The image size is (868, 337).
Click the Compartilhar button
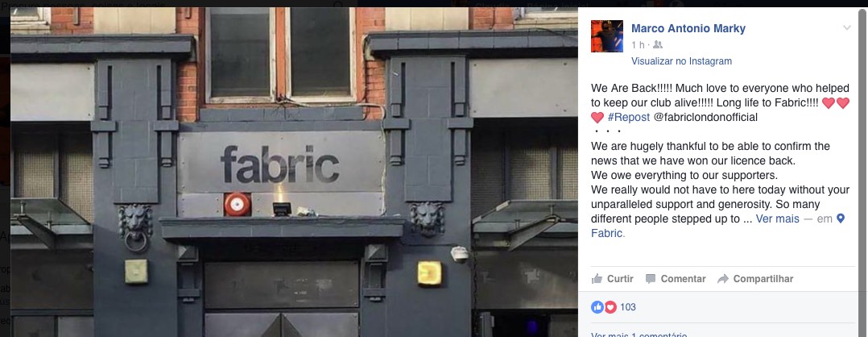tap(755, 279)
